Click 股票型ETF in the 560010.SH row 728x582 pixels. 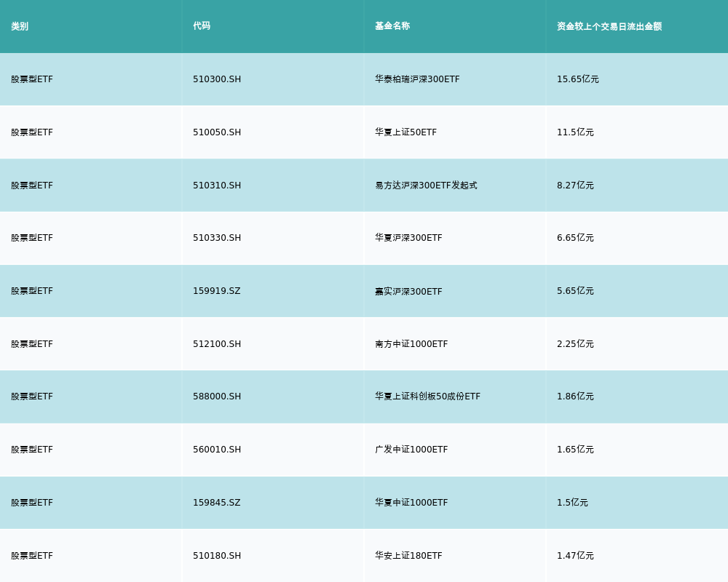coord(32,450)
